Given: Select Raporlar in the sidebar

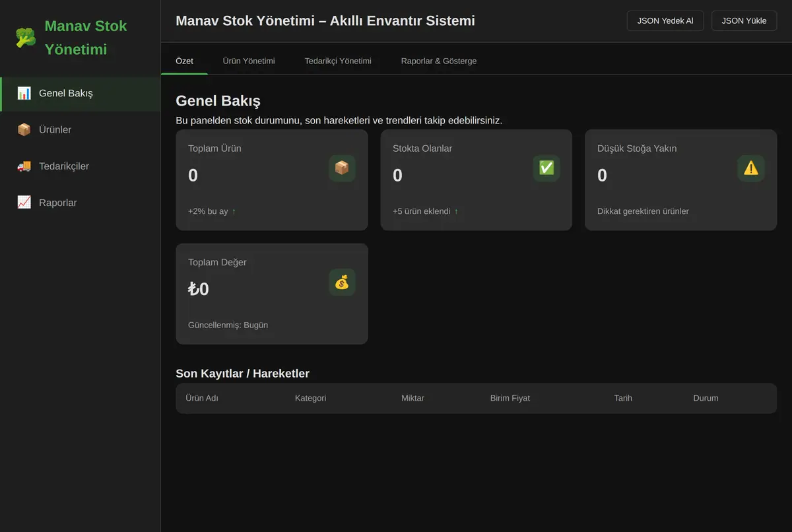Looking at the screenshot, I should pyautogui.click(x=81, y=203).
